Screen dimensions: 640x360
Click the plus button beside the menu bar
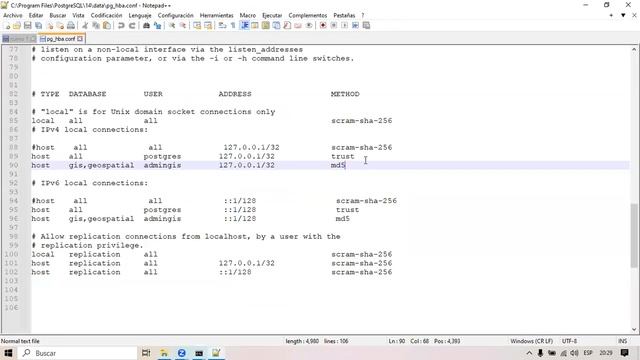click(611, 16)
